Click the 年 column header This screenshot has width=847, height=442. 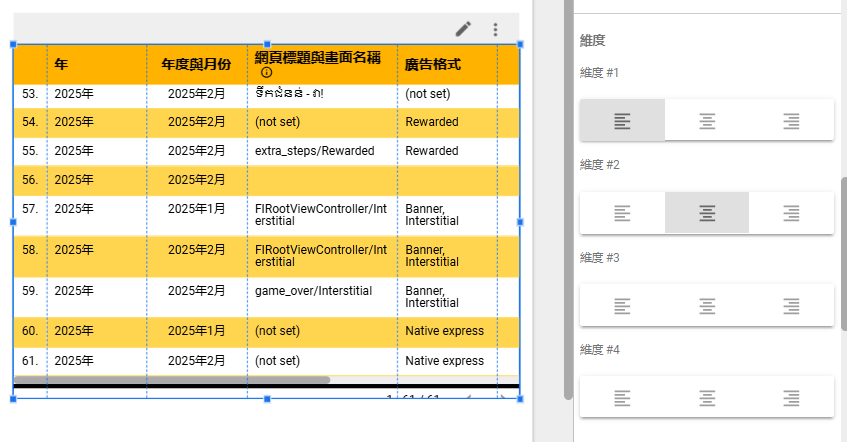click(62, 64)
